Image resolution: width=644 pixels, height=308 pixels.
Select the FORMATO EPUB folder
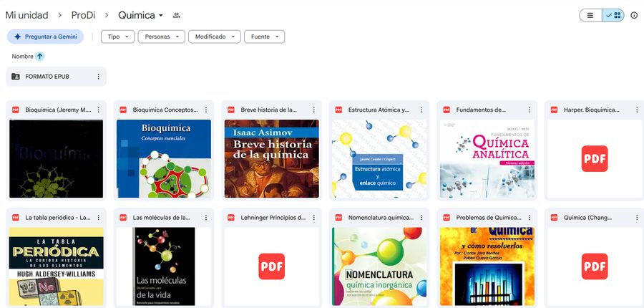(x=56, y=77)
